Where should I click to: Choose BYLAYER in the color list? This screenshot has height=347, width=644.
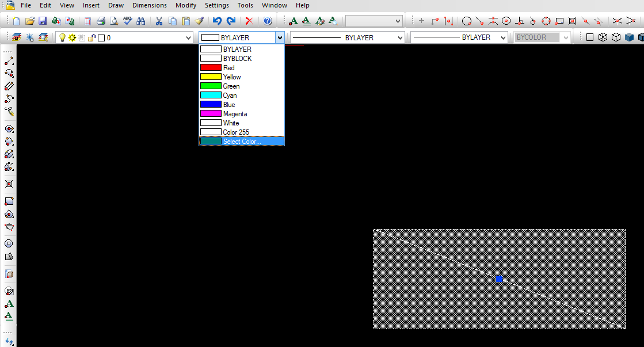click(x=242, y=49)
